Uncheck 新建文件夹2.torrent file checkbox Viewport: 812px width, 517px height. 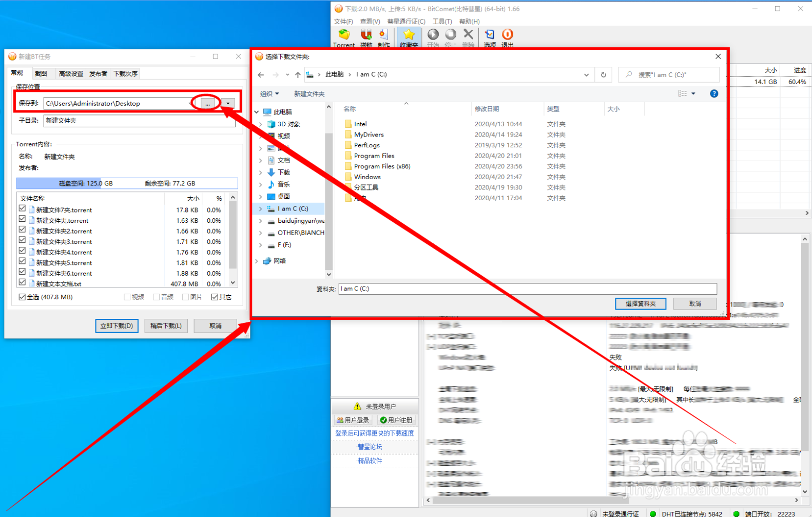click(22, 229)
